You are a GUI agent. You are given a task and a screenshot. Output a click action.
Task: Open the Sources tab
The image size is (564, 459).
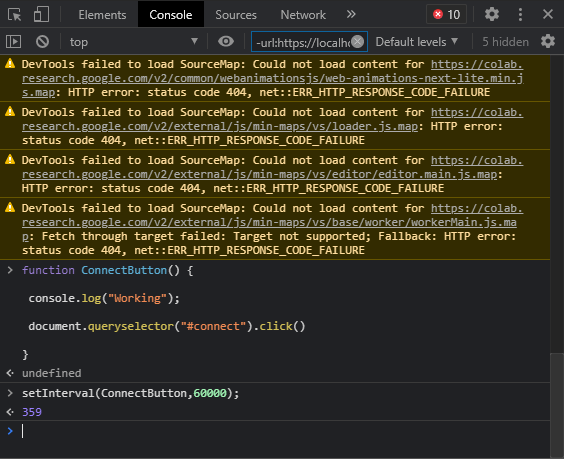(x=236, y=15)
